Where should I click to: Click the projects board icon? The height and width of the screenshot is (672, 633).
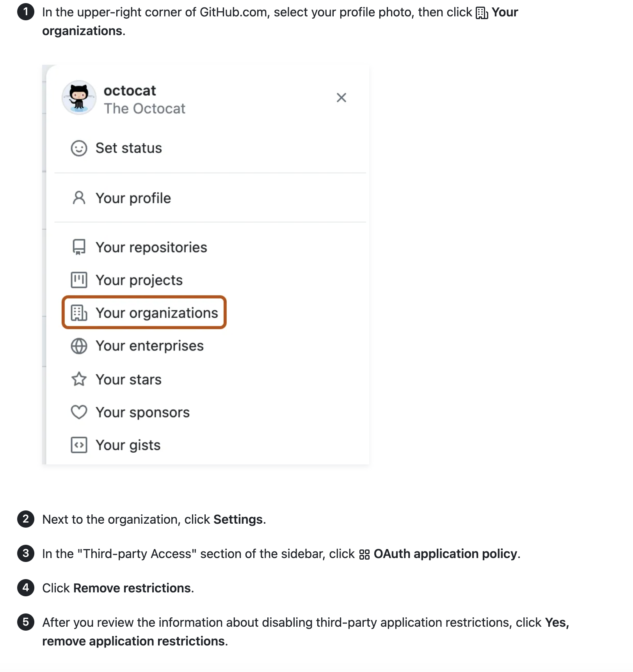(79, 280)
